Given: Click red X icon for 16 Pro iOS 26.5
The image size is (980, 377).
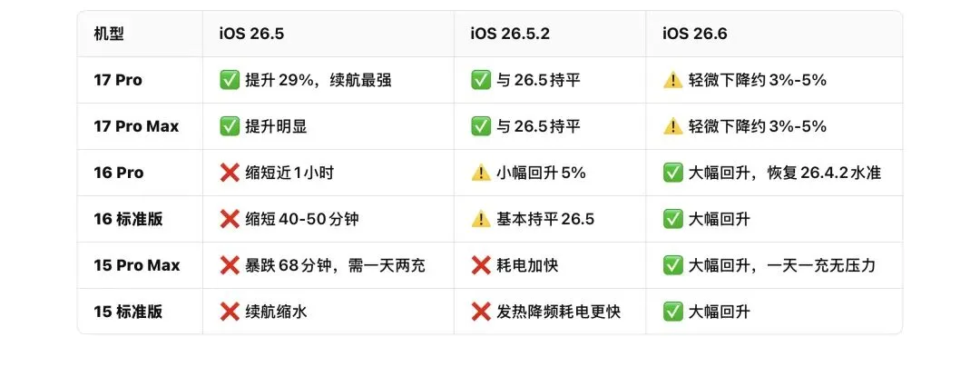Looking at the screenshot, I should click(x=230, y=173).
